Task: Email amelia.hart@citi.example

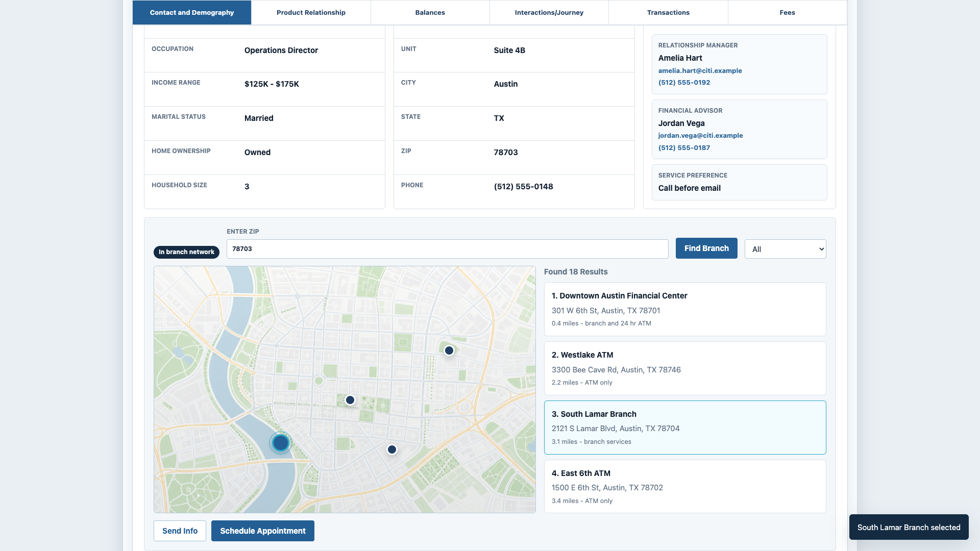Action: [x=700, y=70]
